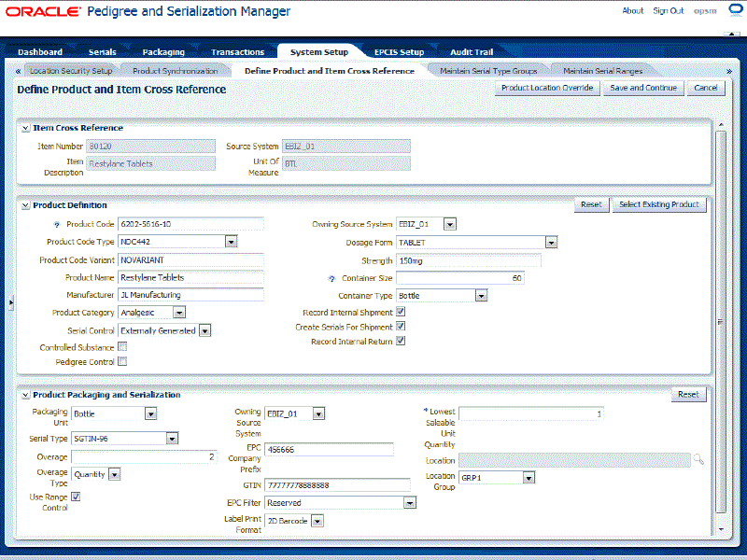Open the Dosage Form dropdown
This screenshot has height=560, width=747.
pos(551,243)
